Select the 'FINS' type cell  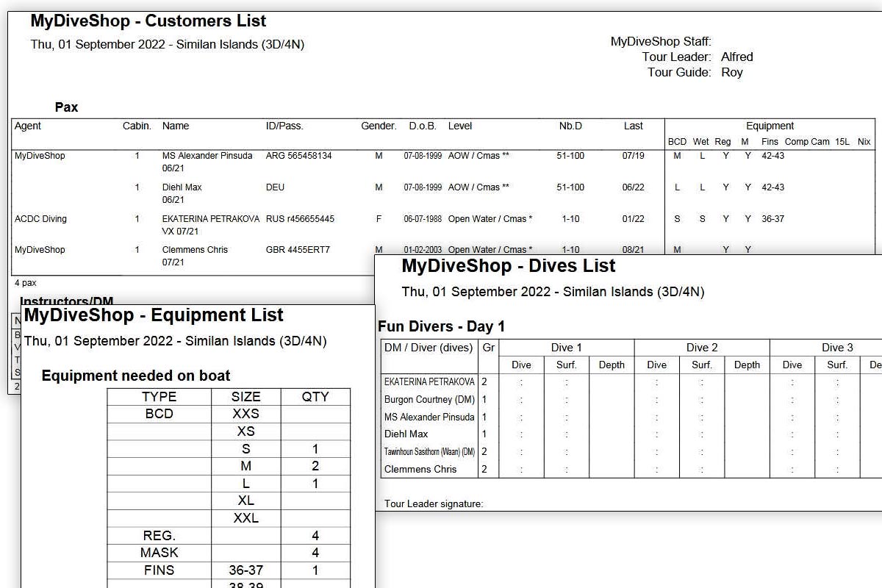159,570
